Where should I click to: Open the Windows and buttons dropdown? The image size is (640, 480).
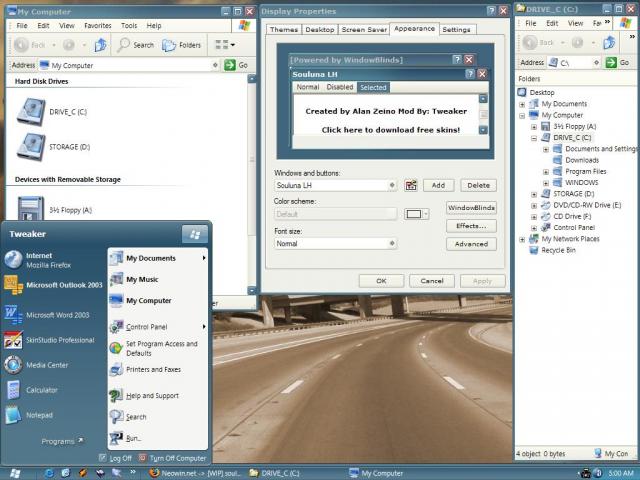392,185
